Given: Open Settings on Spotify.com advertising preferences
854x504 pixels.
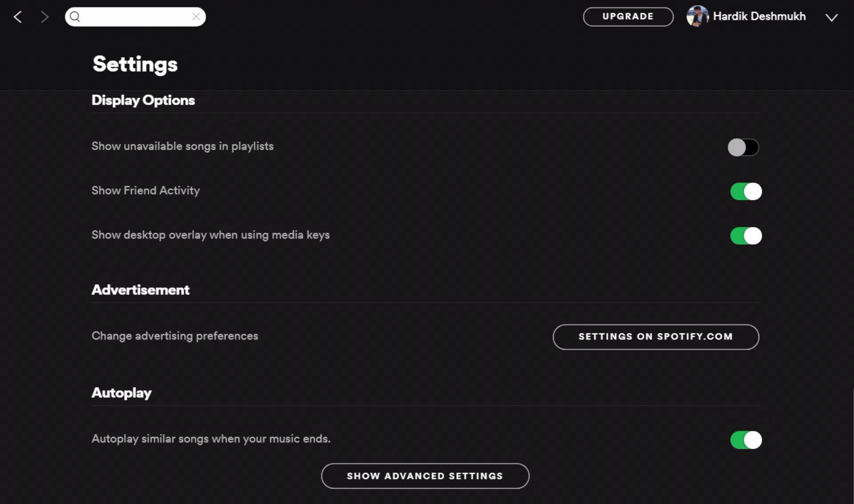Looking at the screenshot, I should (x=656, y=336).
